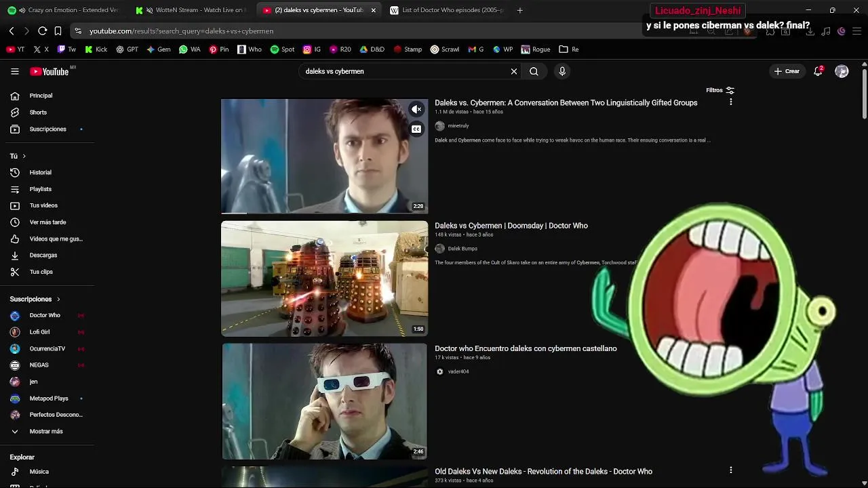Start voice search with the microphone
868x488 pixels.
[562, 71]
